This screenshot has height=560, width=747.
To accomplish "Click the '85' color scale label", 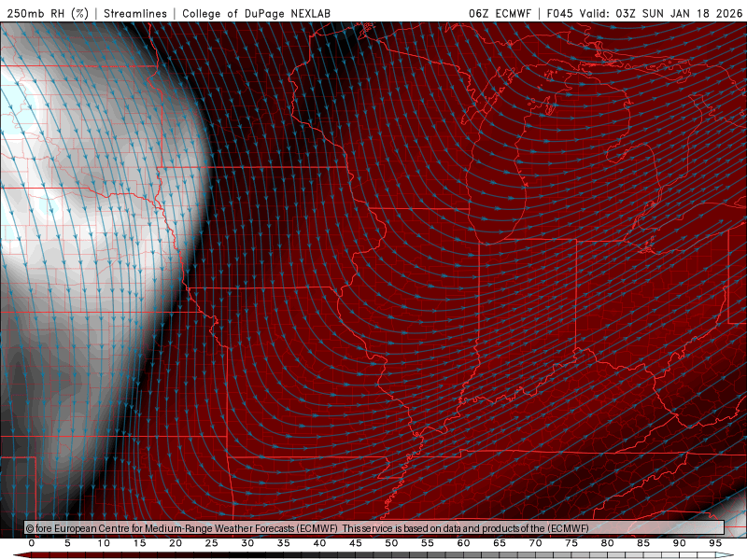I will 643,543.
